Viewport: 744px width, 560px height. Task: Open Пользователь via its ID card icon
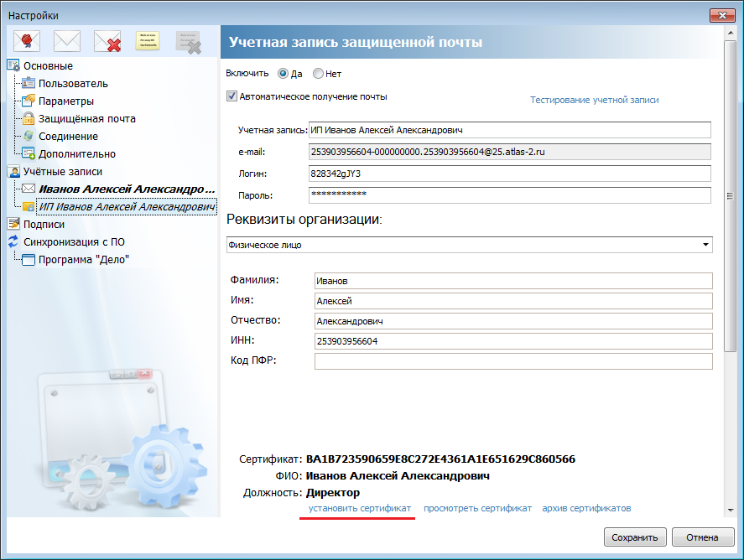[x=29, y=83]
